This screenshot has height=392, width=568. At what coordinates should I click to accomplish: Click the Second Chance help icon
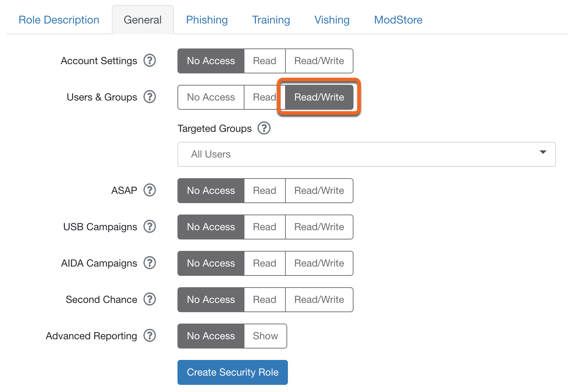[x=150, y=299]
